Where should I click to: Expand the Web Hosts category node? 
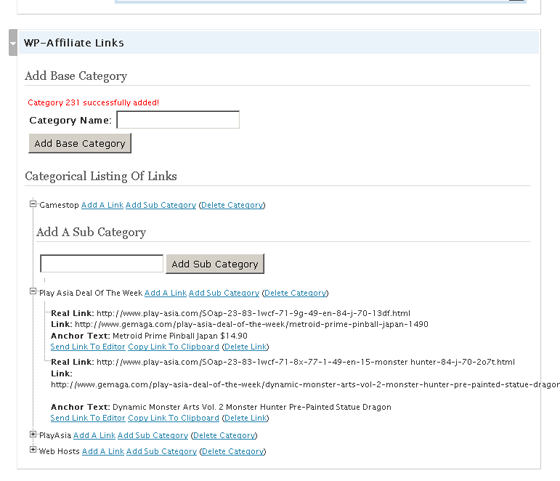click(33, 450)
